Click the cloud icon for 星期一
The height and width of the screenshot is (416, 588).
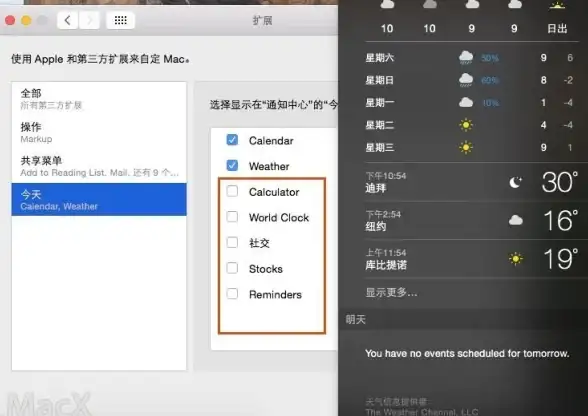pyautogui.click(x=466, y=102)
